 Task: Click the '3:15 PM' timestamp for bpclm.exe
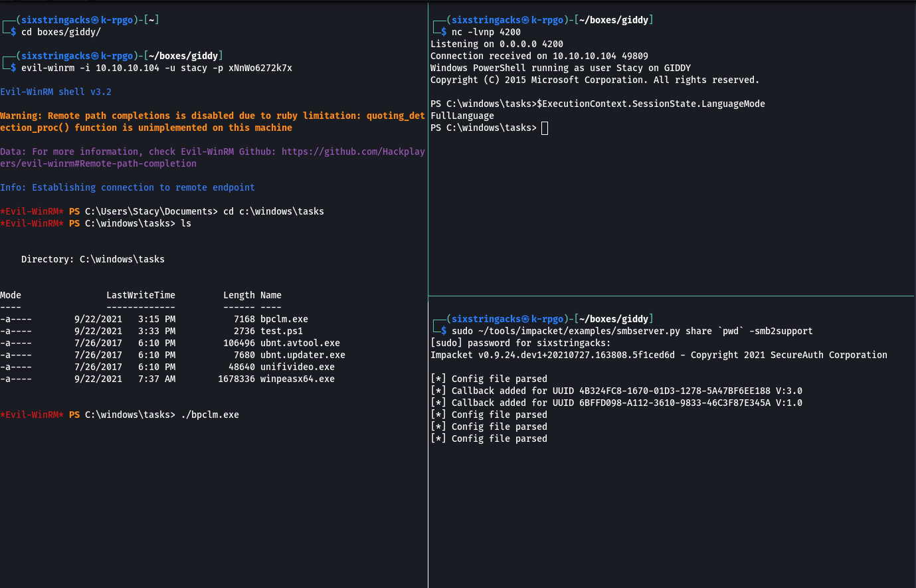(157, 319)
